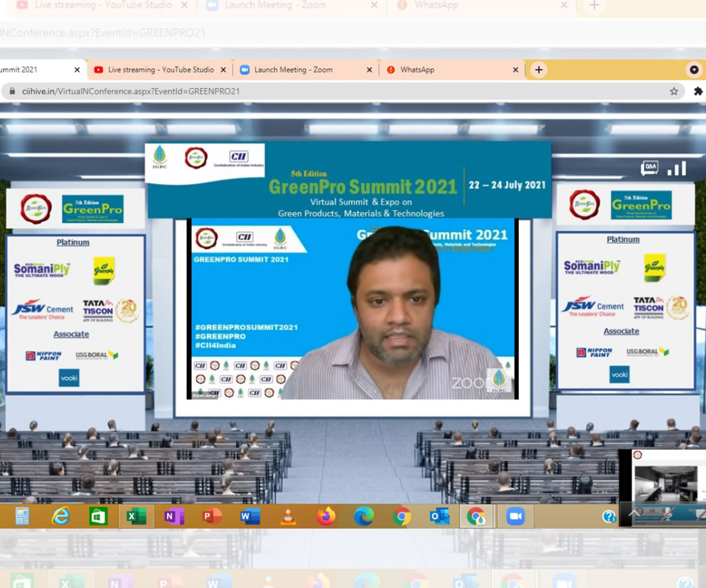Click the Platinum heading on the left panel
This screenshot has width=706, height=588.
coord(73,242)
